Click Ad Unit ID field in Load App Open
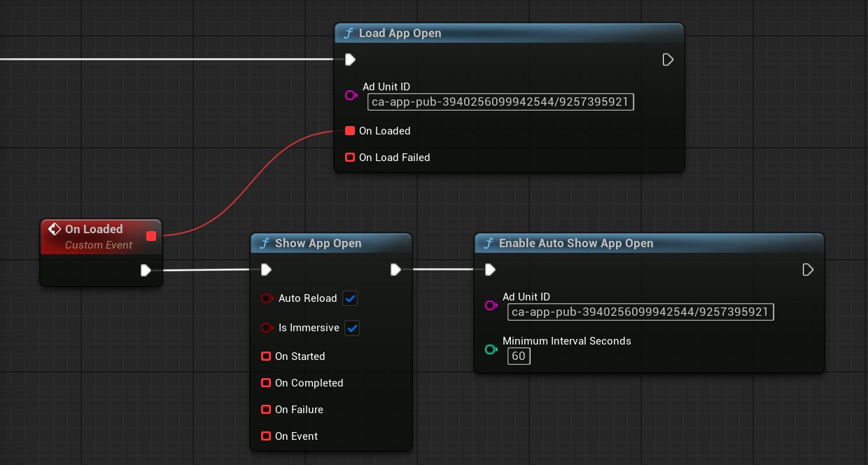Viewport: 868px width, 465px height. click(500, 102)
